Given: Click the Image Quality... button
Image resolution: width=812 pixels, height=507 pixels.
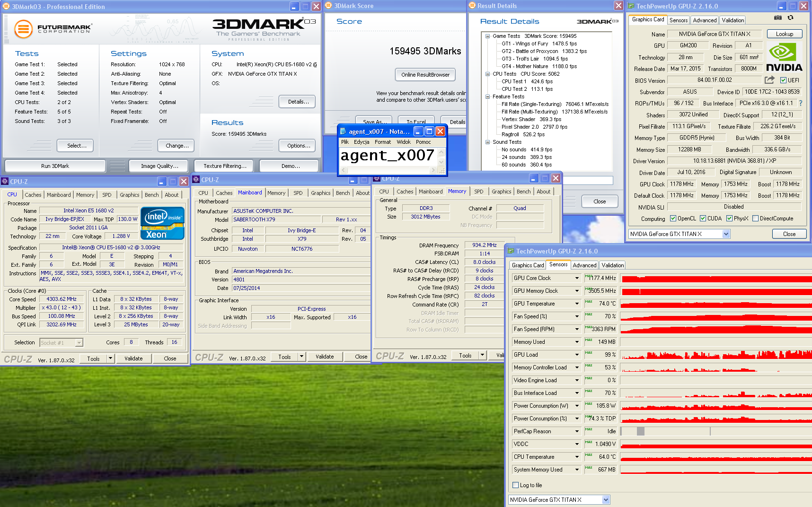Looking at the screenshot, I should (159, 166).
